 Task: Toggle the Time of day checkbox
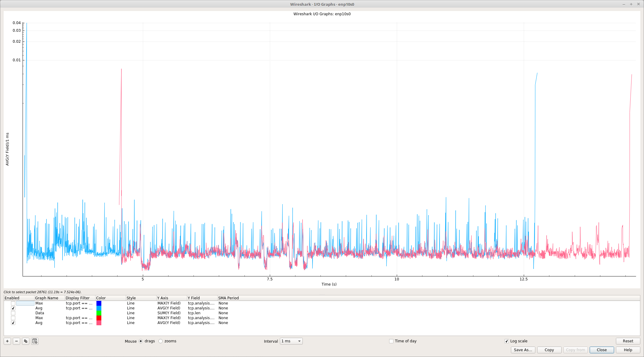tap(391, 341)
